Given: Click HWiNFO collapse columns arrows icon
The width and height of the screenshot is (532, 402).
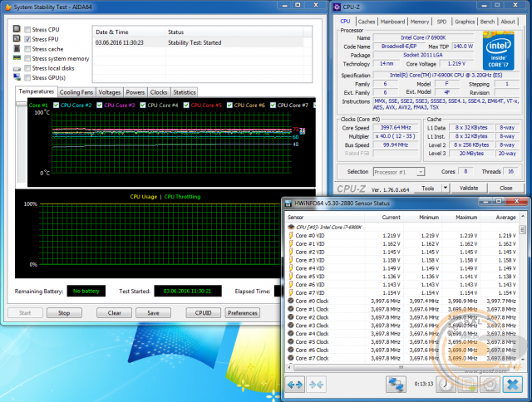Looking at the screenshot, I should point(316,385).
